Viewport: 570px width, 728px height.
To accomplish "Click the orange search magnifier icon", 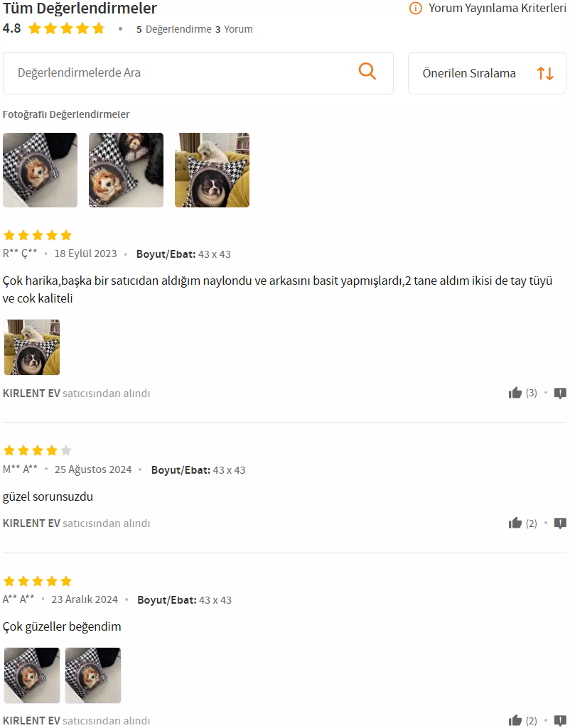I will pos(367,72).
